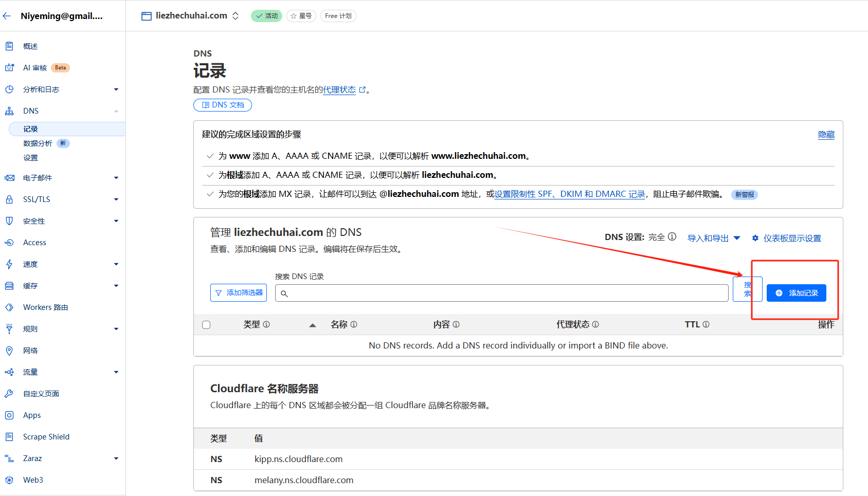This screenshot has height=496, width=868.
Task: Click the 缓存 storage icon
Action: [9, 286]
